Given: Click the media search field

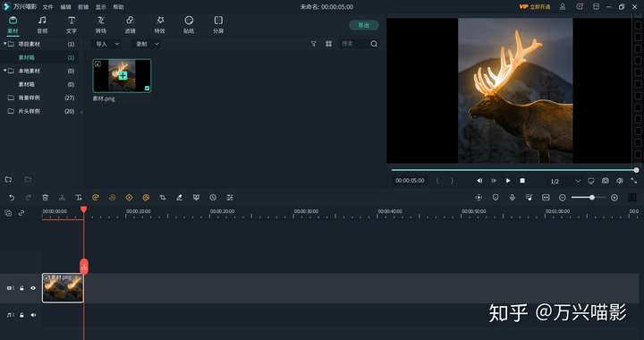Looking at the screenshot, I should pos(354,44).
